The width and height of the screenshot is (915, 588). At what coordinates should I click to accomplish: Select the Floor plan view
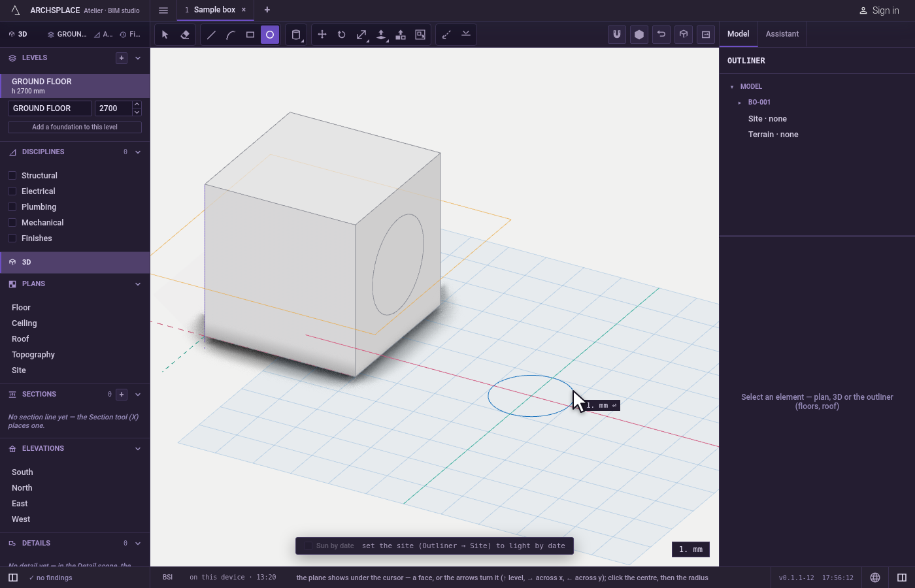(x=21, y=308)
